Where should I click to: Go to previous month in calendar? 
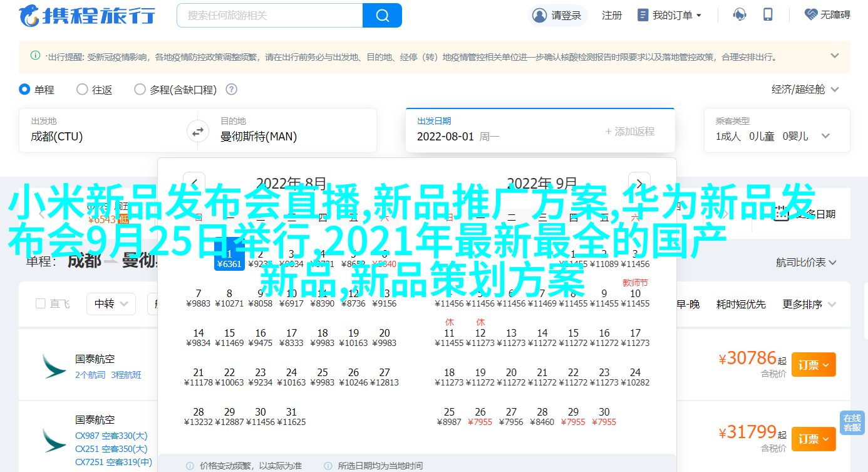(194, 183)
